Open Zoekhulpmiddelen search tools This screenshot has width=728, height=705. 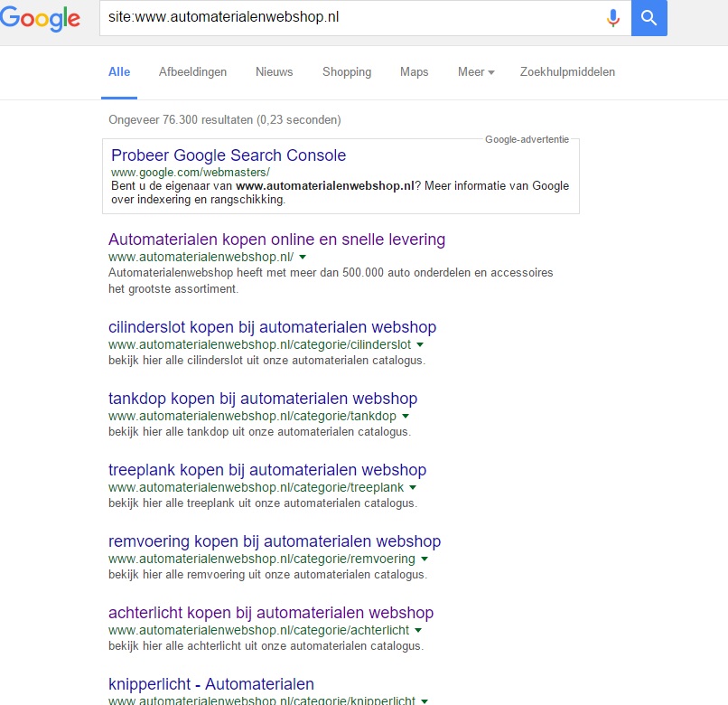[567, 72]
